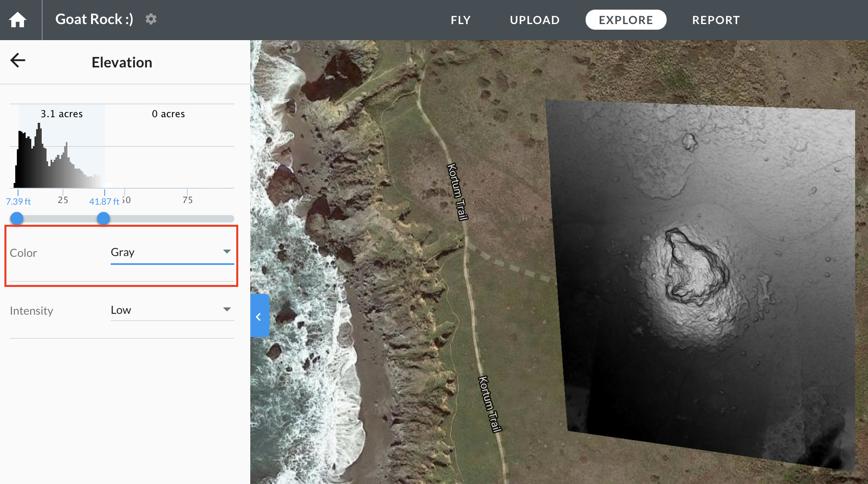Switch to the FLY tab

(460, 20)
